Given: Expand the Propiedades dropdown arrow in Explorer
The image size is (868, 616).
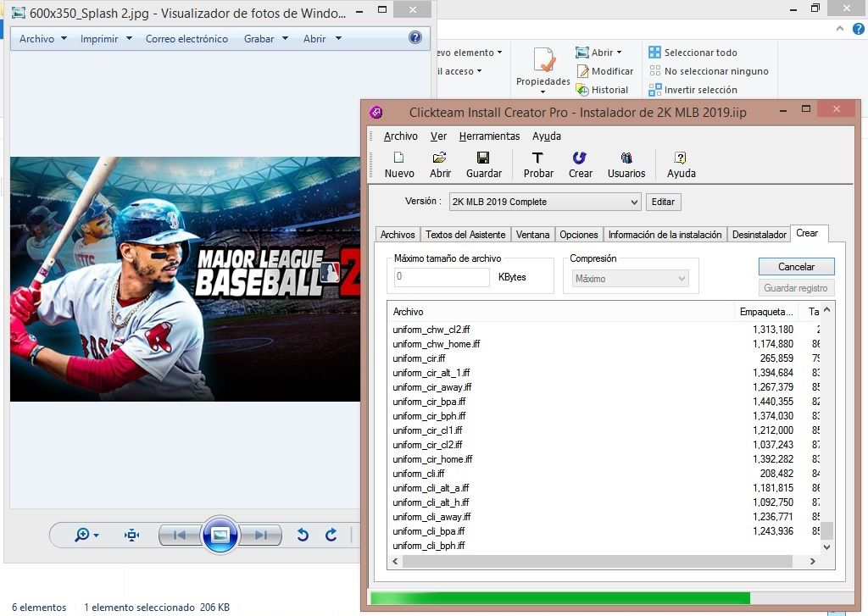Looking at the screenshot, I should click(x=543, y=92).
